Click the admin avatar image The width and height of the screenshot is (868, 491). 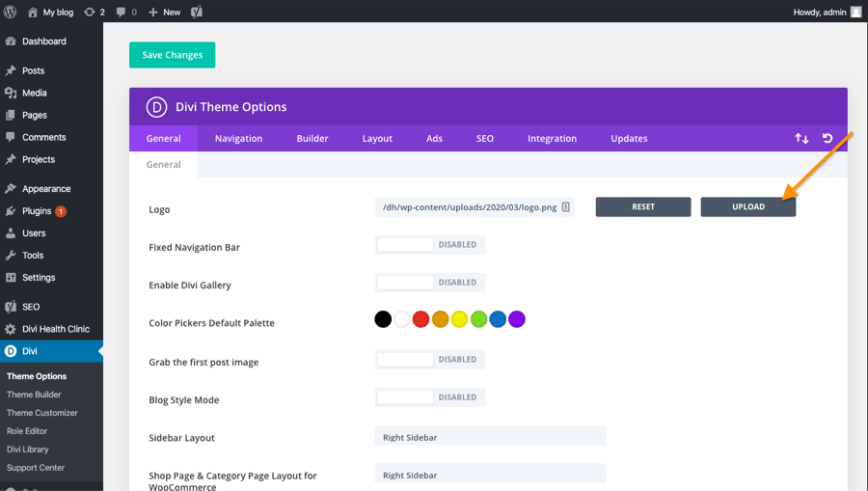(855, 13)
